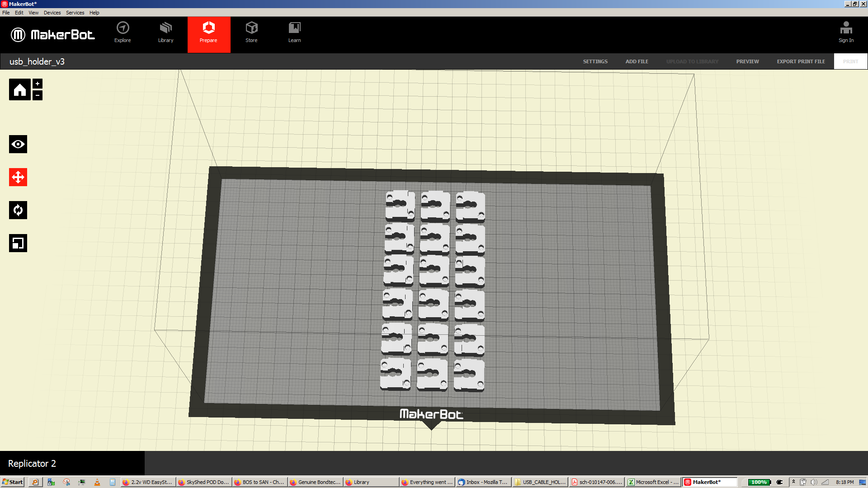Screen dimensions: 868x488
Task: Click the MakerBot logo
Action: coord(52,35)
